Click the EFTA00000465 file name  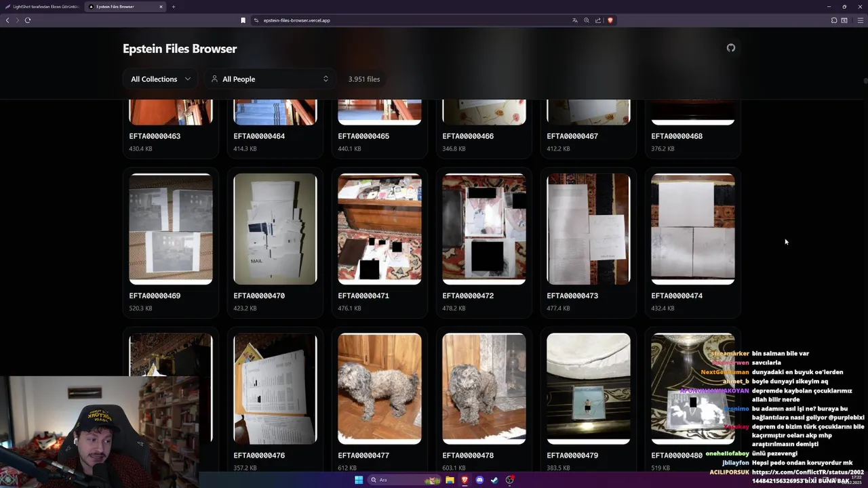click(x=363, y=136)
